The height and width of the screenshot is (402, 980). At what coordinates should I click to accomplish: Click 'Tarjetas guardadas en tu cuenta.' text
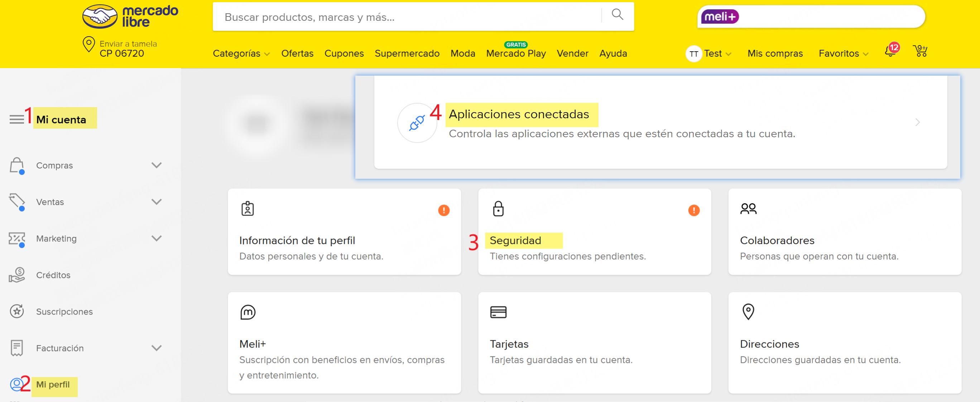(x=561, y=360)
